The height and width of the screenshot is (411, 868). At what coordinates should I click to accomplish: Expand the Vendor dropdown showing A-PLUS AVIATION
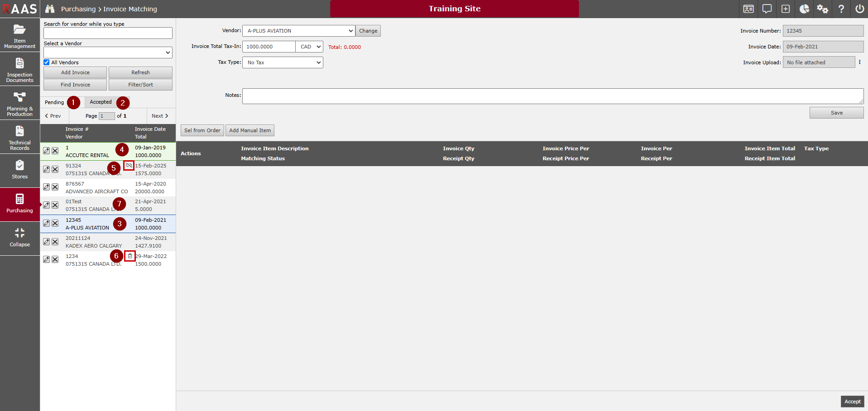coord(299,31)
